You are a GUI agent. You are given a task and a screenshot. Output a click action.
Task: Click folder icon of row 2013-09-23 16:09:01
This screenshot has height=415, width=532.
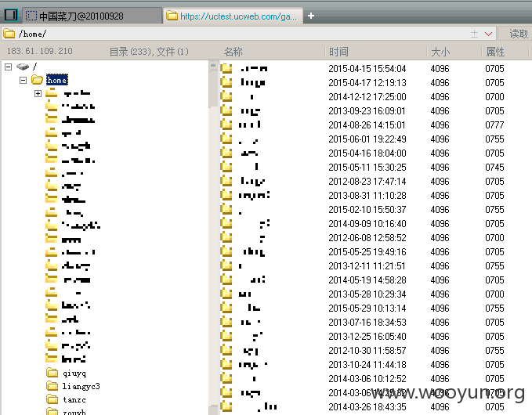coord(226,110)
